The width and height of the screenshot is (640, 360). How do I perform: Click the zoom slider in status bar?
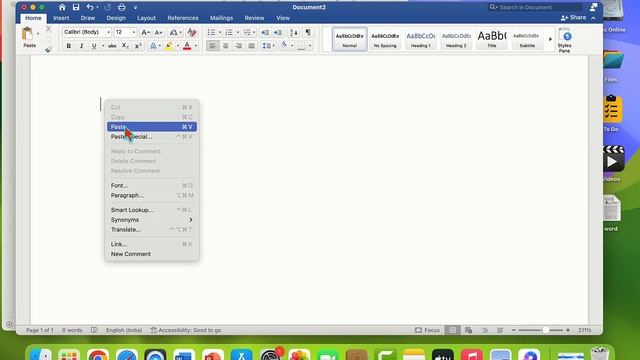tap(541, 330)
